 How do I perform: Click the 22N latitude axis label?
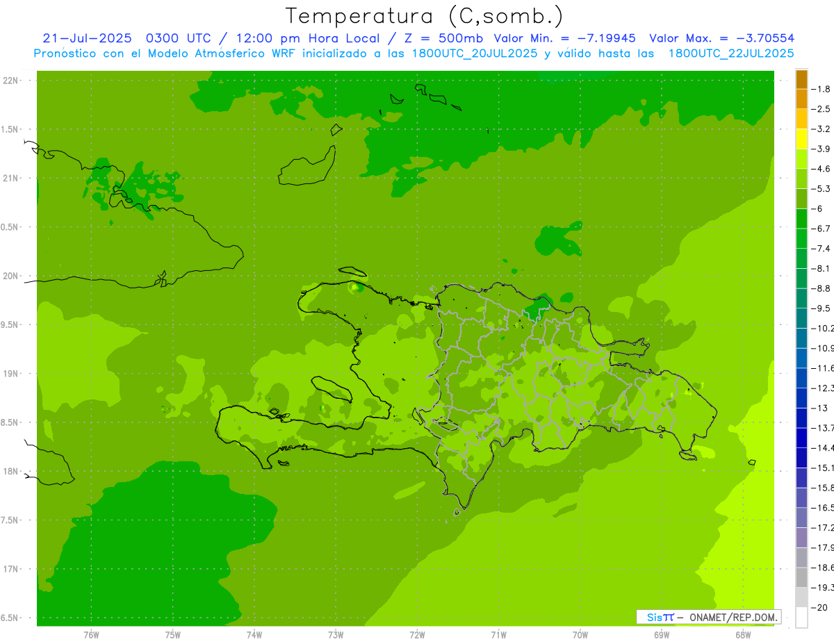point(11,80)
